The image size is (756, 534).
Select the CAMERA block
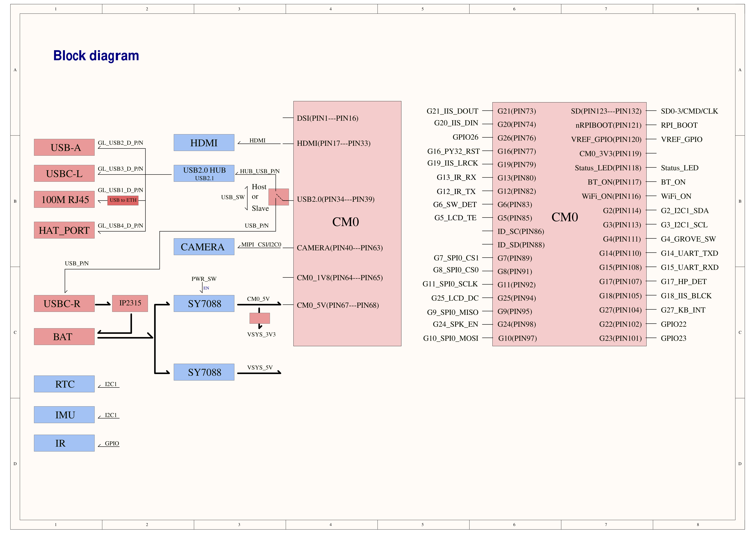point(204,247)
